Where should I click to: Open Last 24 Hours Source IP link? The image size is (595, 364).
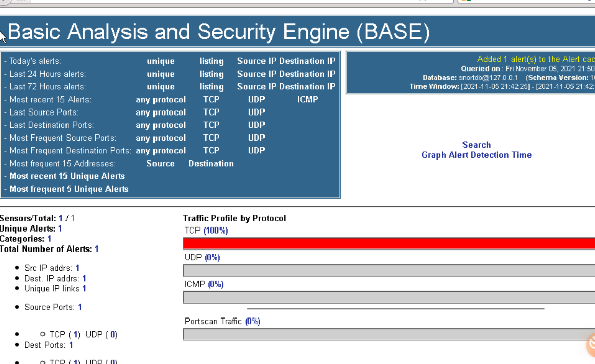tap(257, 74)
